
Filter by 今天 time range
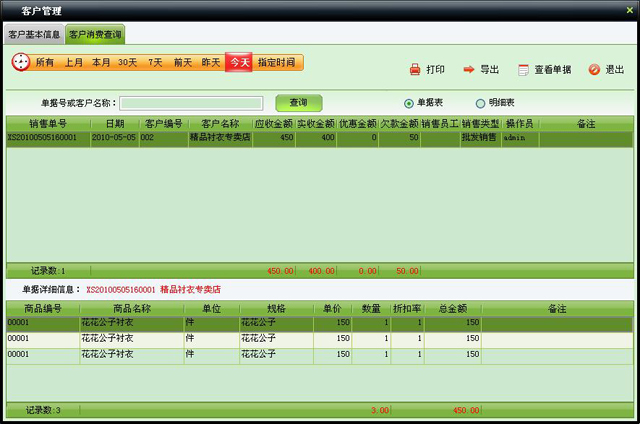(x=238, y=62)
